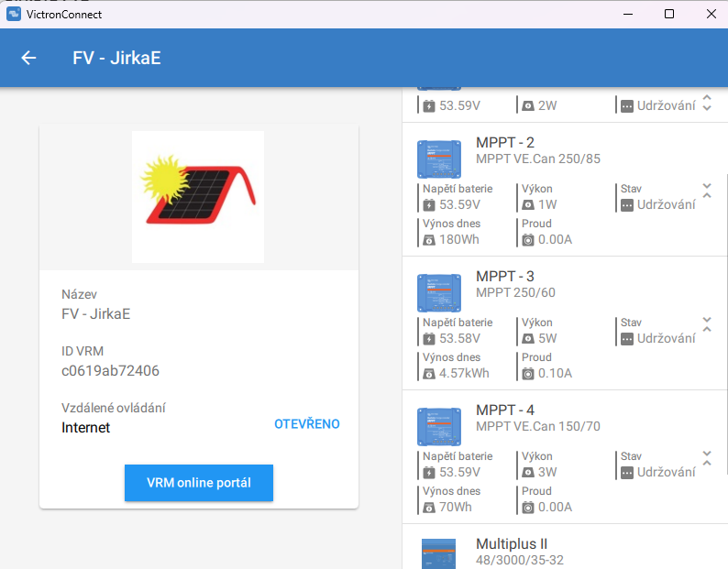Select the MPPT - 3 device title
The height and width of the screenshot is (569, 728).
pyautogui.click(x=504, y=276)
